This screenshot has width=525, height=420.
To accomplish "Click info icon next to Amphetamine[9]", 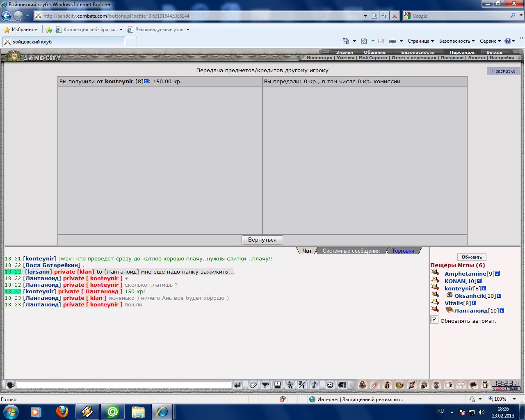I will 497,274.
